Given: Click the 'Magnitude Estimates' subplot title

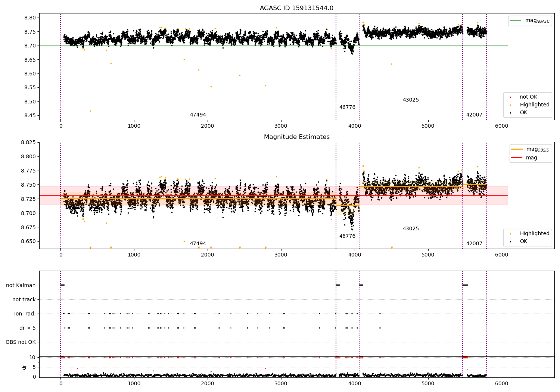Looking at the screenshot, I should 296,137.
